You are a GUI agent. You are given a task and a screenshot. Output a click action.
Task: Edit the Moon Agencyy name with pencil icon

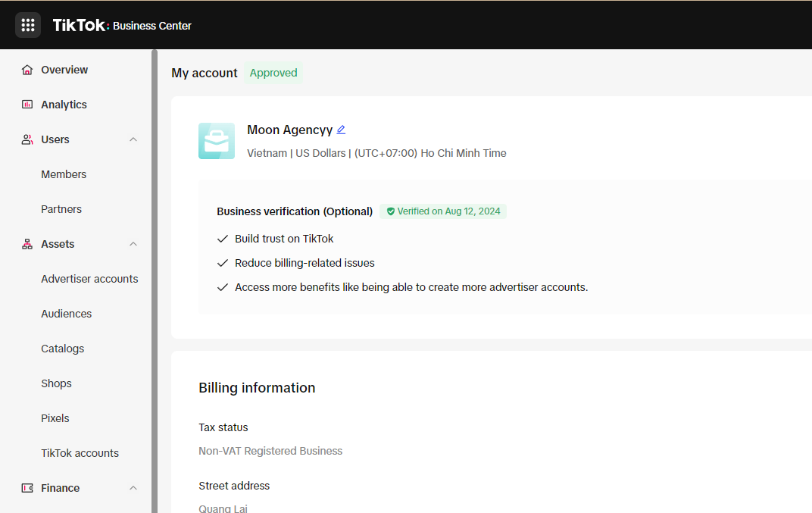[341, 130]
